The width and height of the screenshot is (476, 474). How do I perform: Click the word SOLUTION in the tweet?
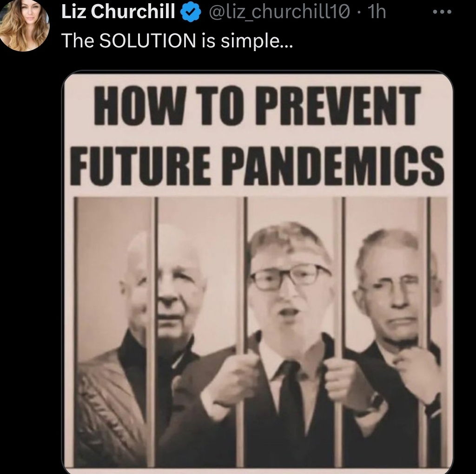click(148, 40)
